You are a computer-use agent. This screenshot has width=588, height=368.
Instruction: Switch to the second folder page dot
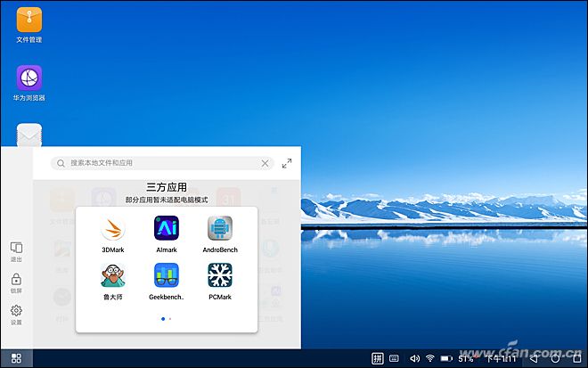tap(170, 318)
